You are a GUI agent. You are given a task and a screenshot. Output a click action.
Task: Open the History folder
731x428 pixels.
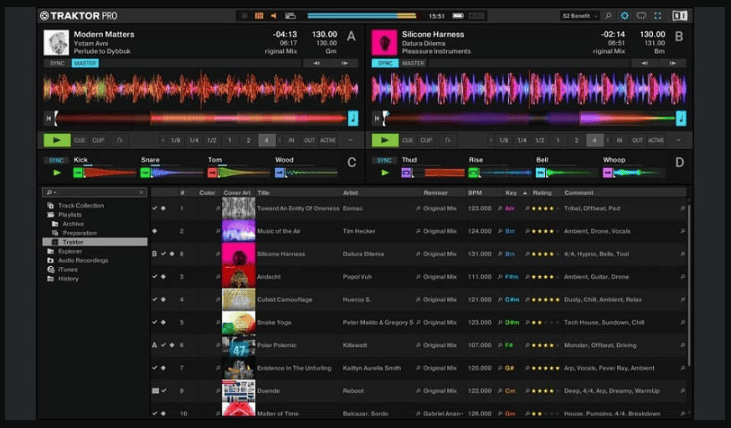pos(63,279)
